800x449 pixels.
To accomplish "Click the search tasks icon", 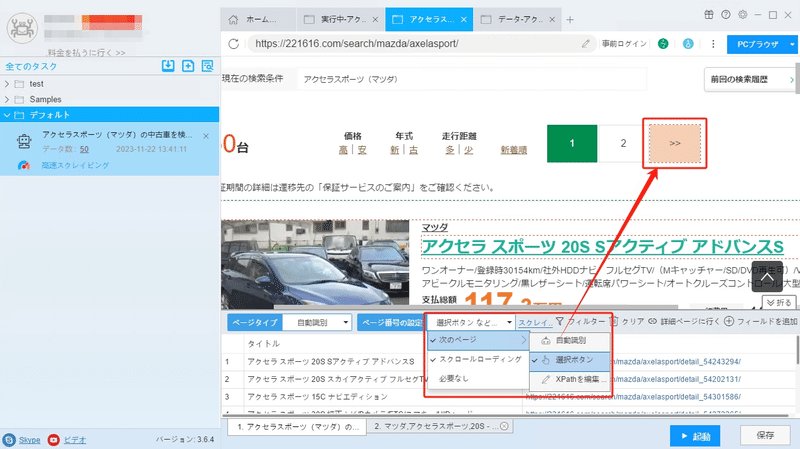I will tap(208, 66).
